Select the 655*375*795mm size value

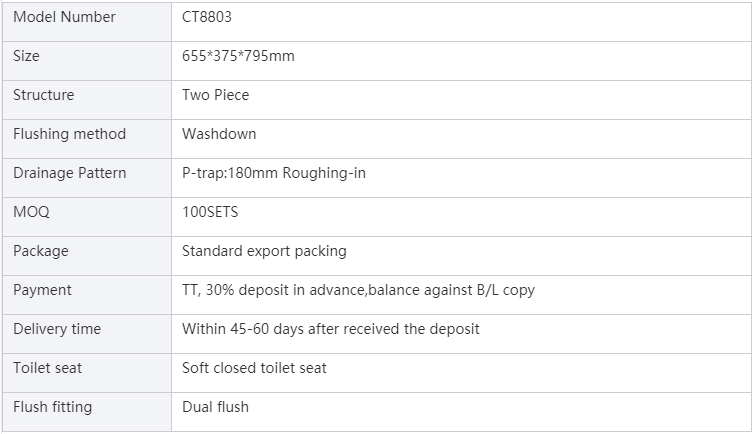point(238,56)
